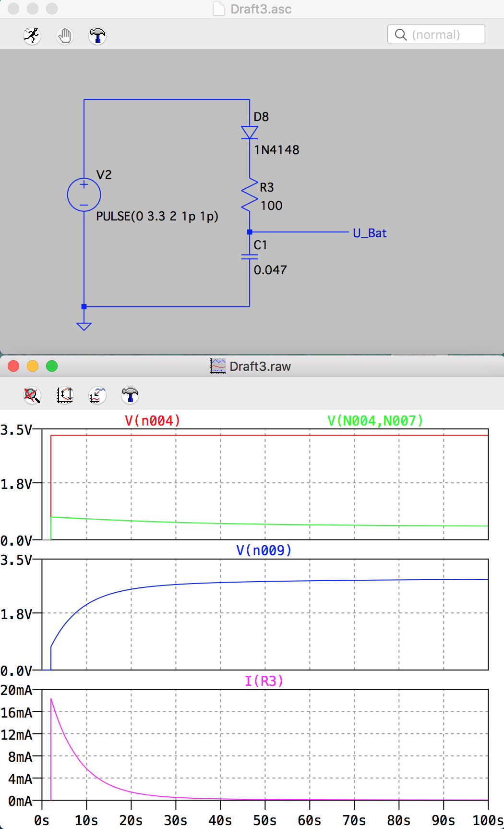
Task: Click the R3 resistance value 100
Action: click(271, 206)
